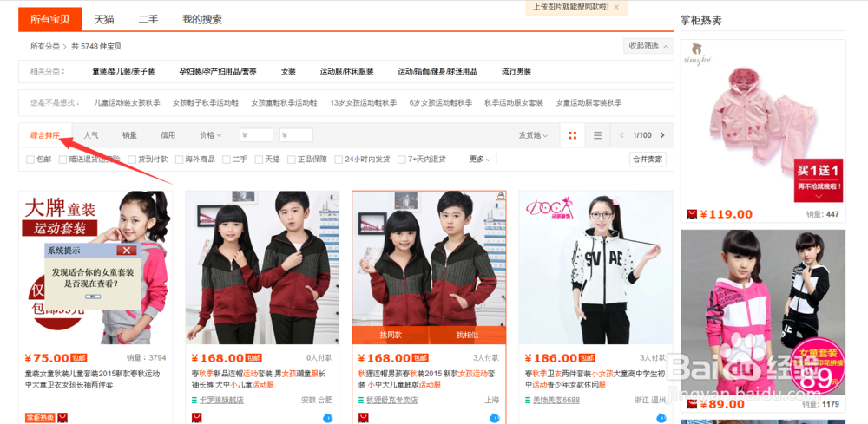
Task: Open the 二手 tab at top
Action: 148,19
